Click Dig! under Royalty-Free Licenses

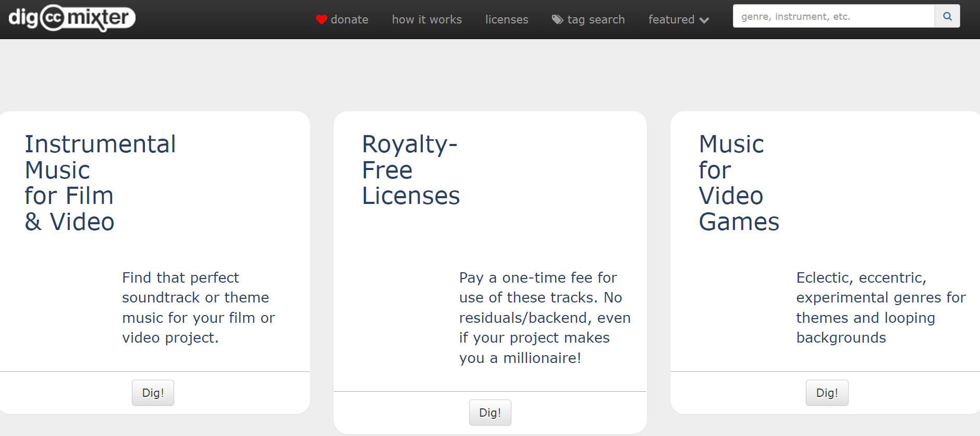coord(490,413)
